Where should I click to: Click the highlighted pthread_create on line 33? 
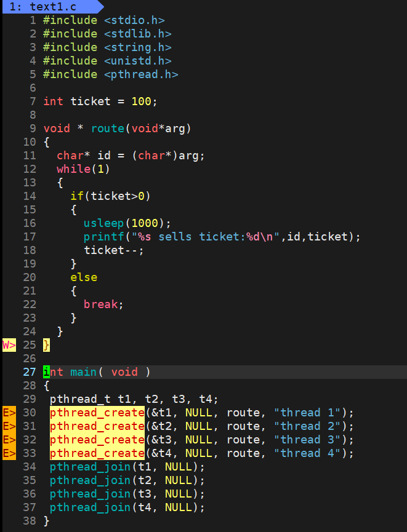point(97,453)
